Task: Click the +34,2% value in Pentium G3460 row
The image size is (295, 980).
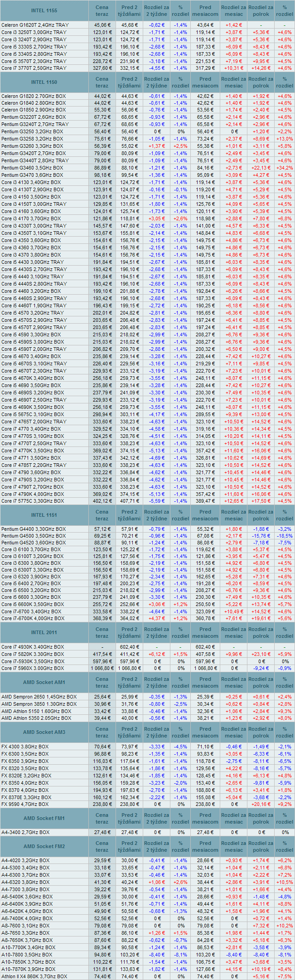Action: (285, 168)
